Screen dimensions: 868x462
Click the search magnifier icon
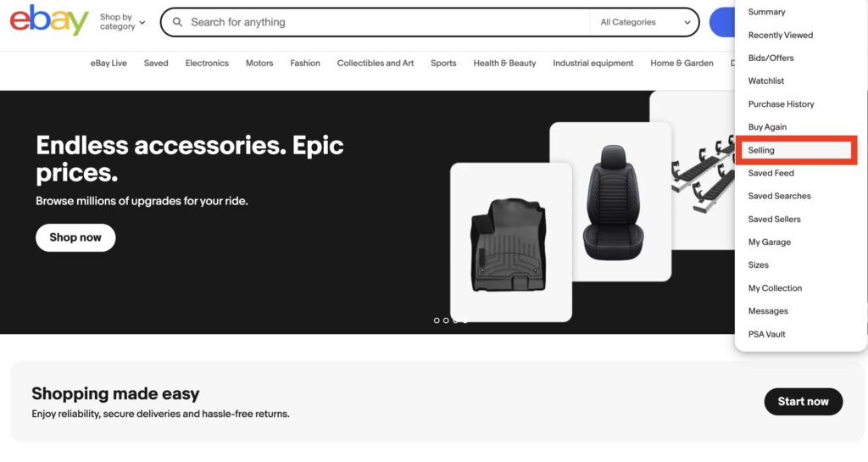(x=177, y=22)
